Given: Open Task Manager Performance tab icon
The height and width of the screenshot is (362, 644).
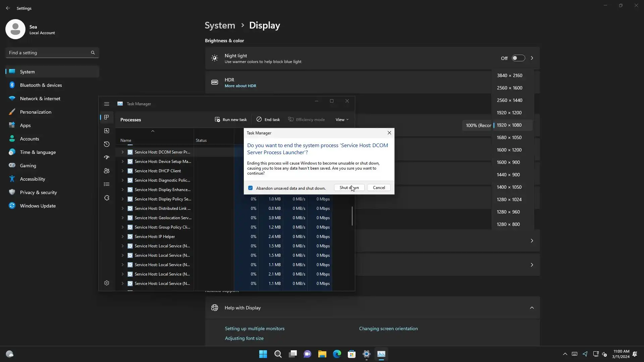Looking at the screenshot, I should (107, 131).
